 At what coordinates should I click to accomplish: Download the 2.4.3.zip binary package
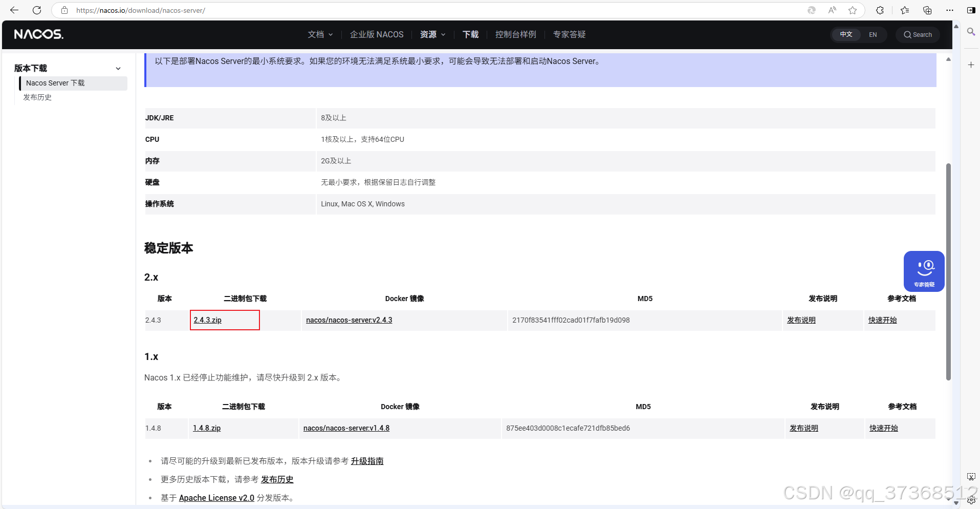point(208,320)
